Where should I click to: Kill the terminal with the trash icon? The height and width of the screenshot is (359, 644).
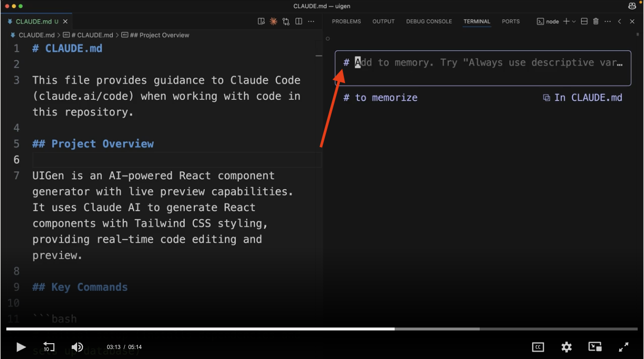(596, 22)
